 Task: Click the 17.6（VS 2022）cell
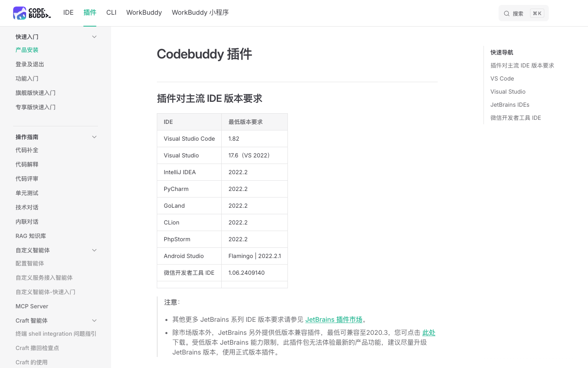[x=254, y=155]
